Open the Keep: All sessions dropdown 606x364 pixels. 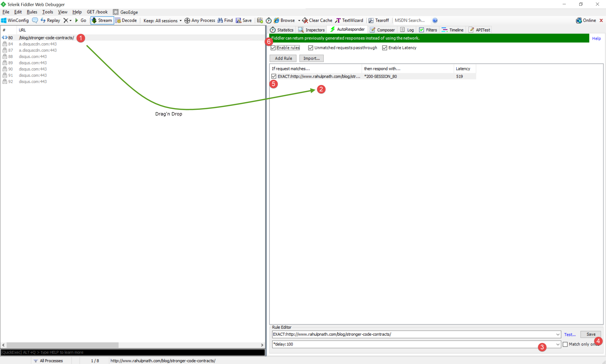coord(163,21)
